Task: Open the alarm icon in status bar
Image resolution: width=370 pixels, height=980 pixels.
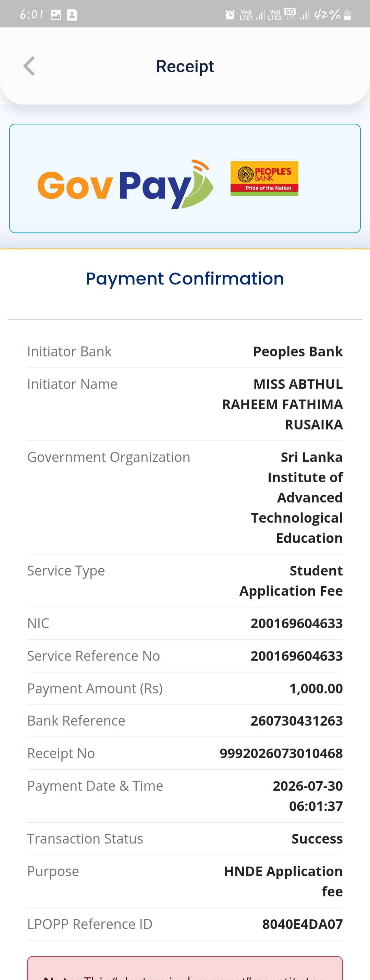Action: pos(230,15)
